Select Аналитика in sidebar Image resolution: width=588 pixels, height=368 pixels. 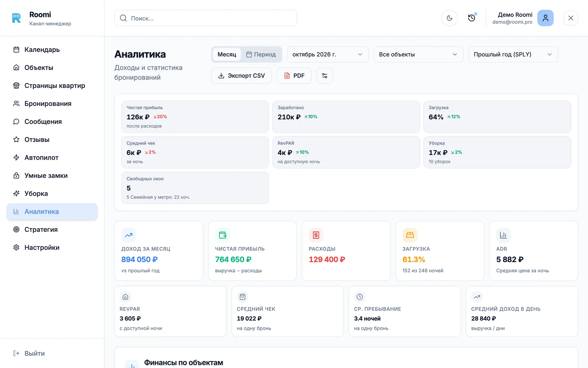point(52,212)
